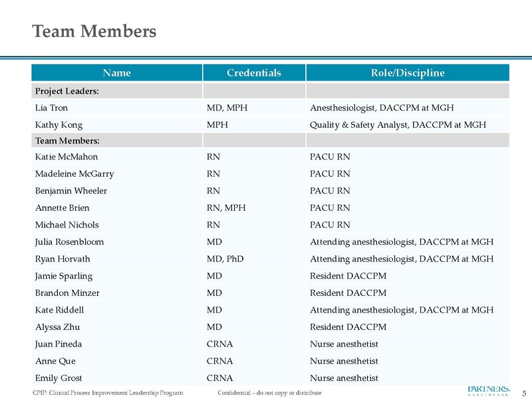Select the "Credentials" column header
This screenshot has height=399, width=532.
point(253,72)
